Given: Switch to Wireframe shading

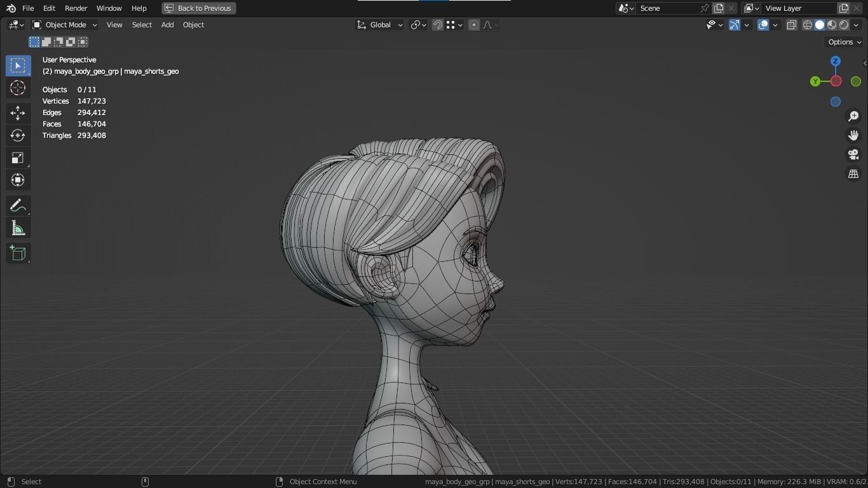Looking at the screenshot, I should 808,25.
